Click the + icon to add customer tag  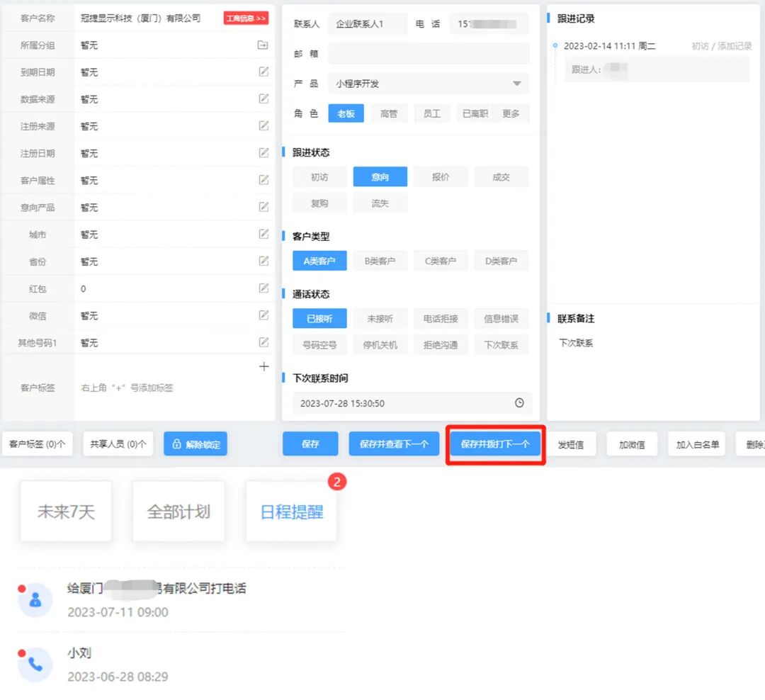pyautogui.click(x=263, y=366)
